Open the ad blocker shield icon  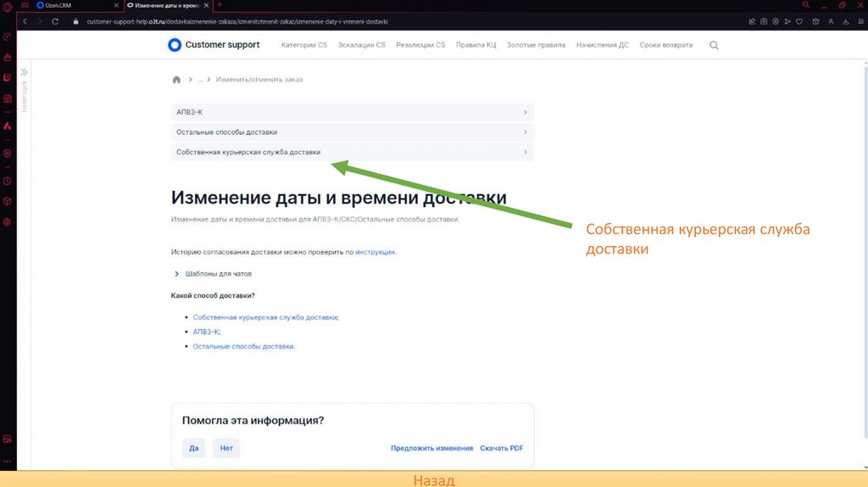coord(776,21)
